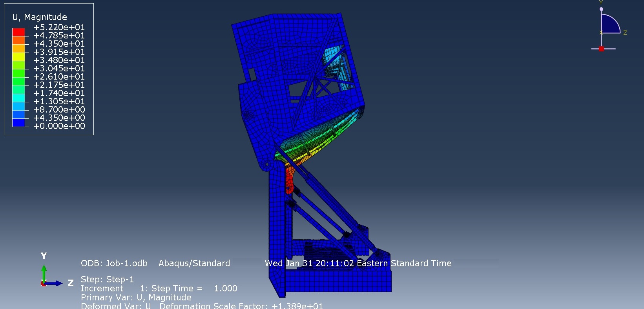Image resolution: width=644 pixels, height=309 pixels.
Task: Click the red square on the 3D compass
Action: point(601,49)
